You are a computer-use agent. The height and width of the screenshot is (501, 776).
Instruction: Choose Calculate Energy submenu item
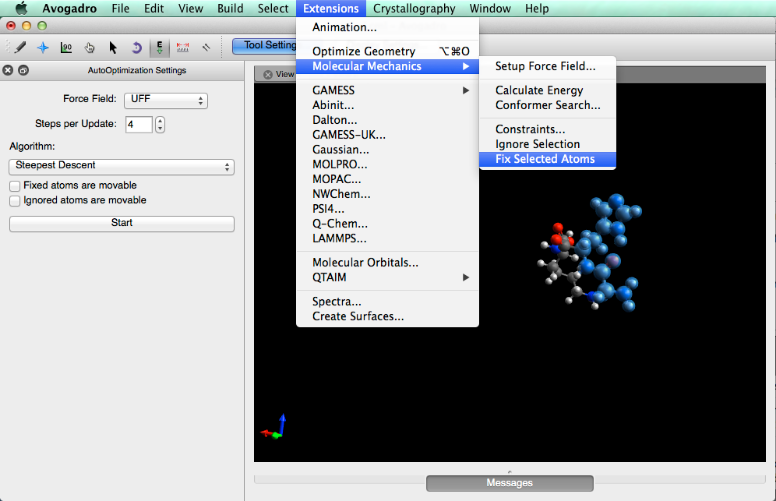click(547, 90)
